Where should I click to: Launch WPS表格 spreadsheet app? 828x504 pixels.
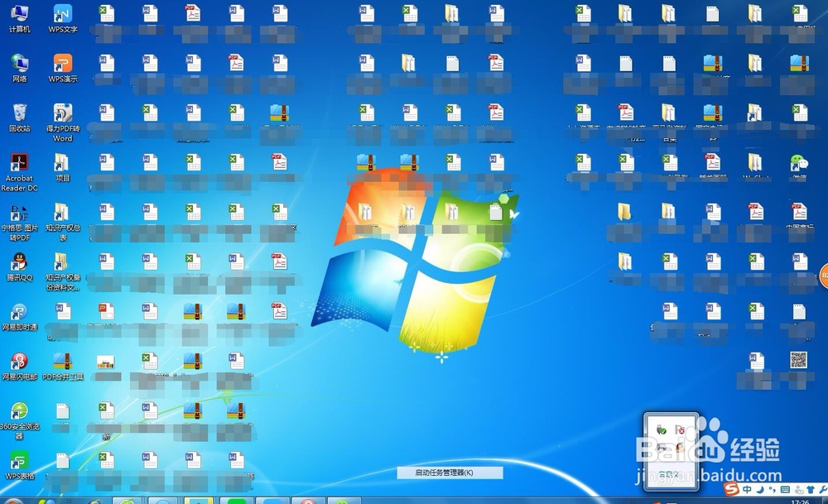[x=18, y=462]
